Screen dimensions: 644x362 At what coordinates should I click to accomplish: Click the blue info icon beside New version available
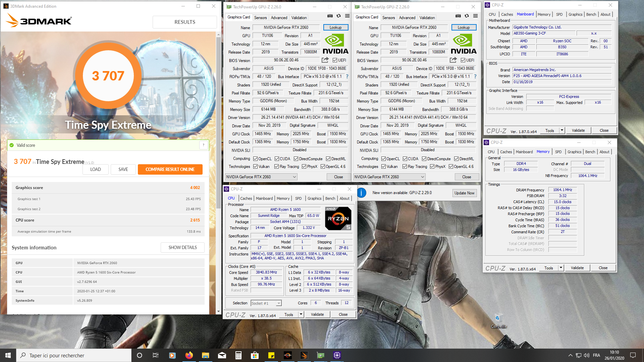(x=361, y=193)
